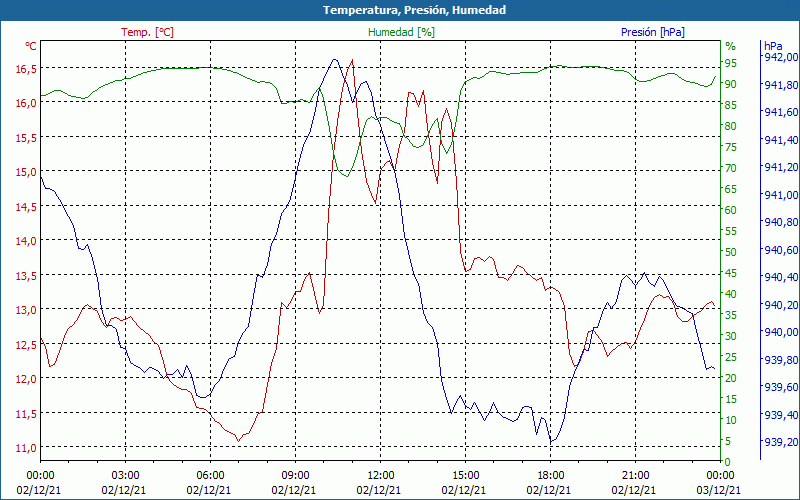Click pressure axis value "940,00"
This screenshot has width=800, height=500.
781,332
